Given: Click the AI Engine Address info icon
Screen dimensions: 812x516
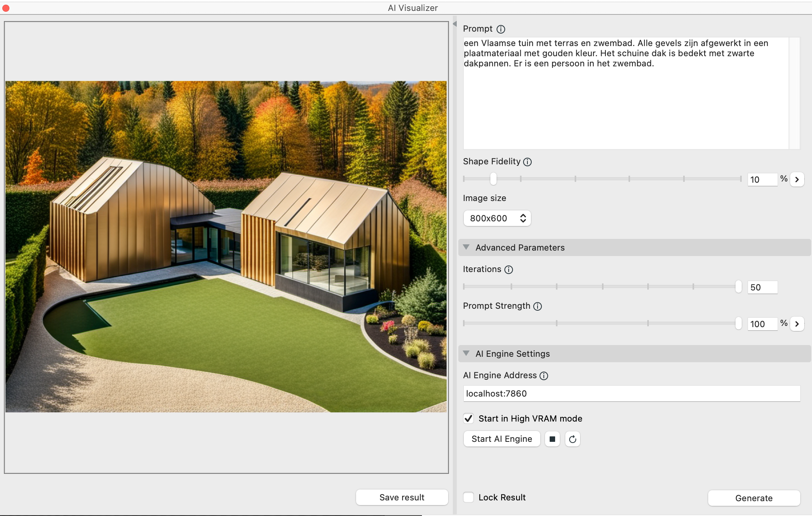Looking at the screenshot, I should coord(544,376).
